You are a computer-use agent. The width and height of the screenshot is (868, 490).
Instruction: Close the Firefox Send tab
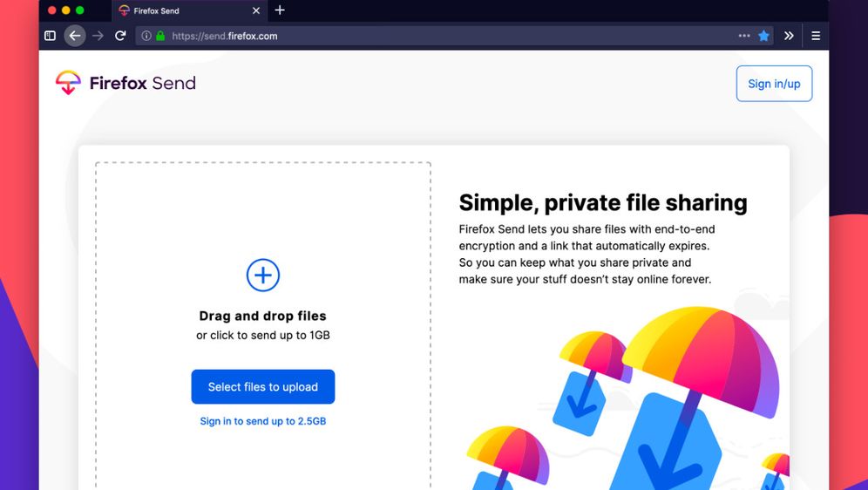(x=255, y=10)
